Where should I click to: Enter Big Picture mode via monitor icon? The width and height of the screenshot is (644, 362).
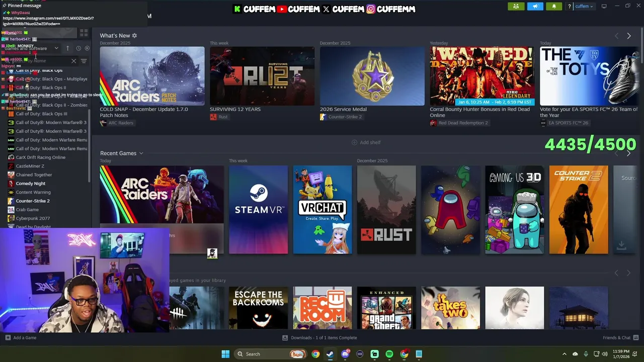pos(604,6)
